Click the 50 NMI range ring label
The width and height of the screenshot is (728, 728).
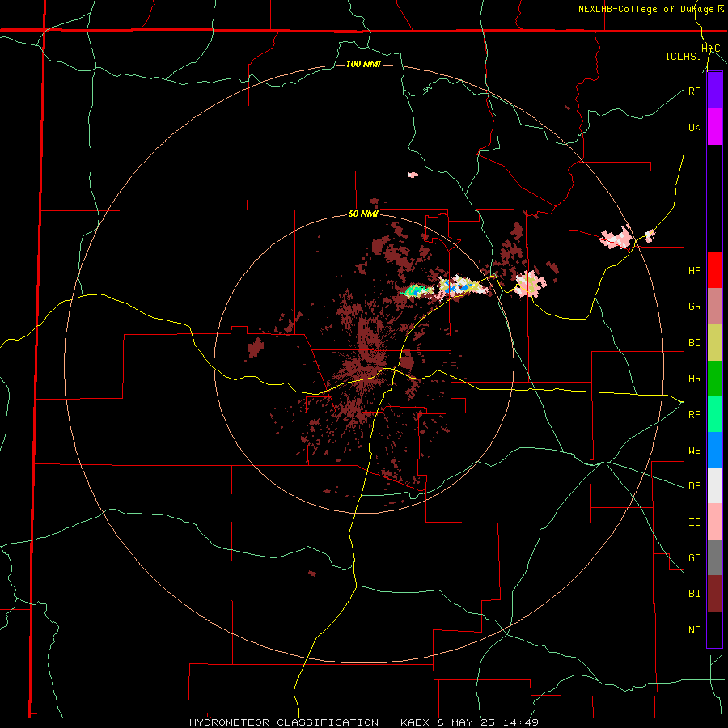[x=363, y=214]
